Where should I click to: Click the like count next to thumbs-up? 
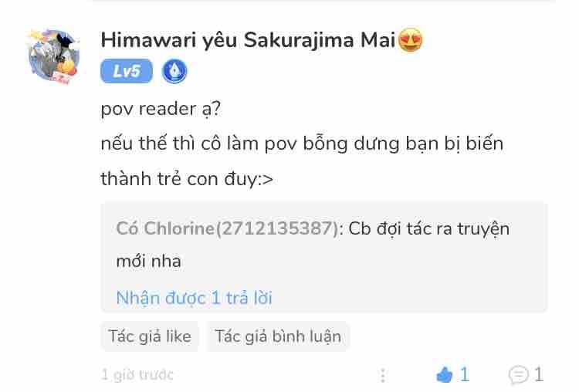[x=465, y=375]
